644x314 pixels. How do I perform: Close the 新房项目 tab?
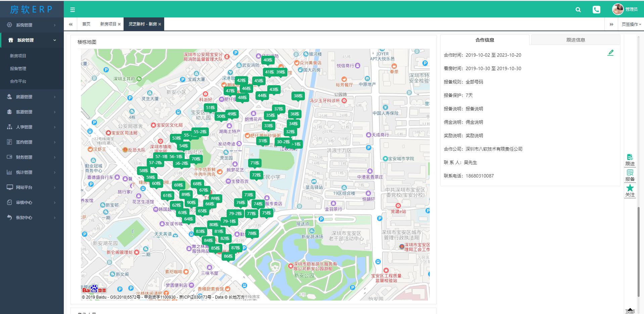point(119,24)
